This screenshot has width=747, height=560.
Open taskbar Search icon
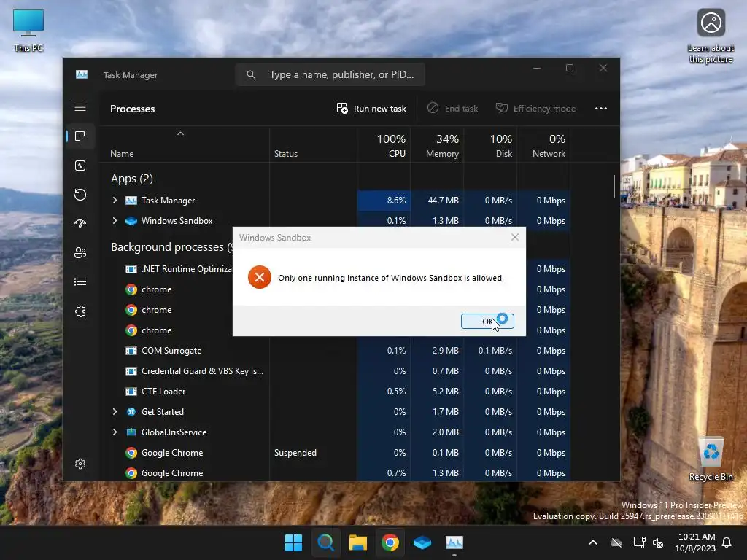point(326,542)
